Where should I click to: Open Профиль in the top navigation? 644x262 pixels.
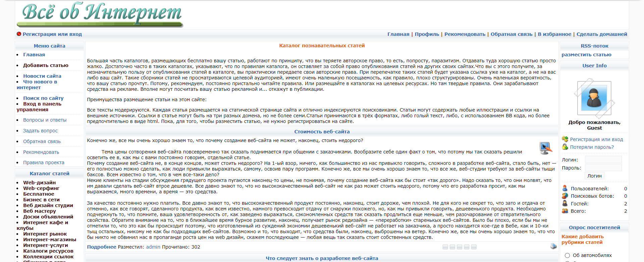pyautogui.click(x=427, y=34)
